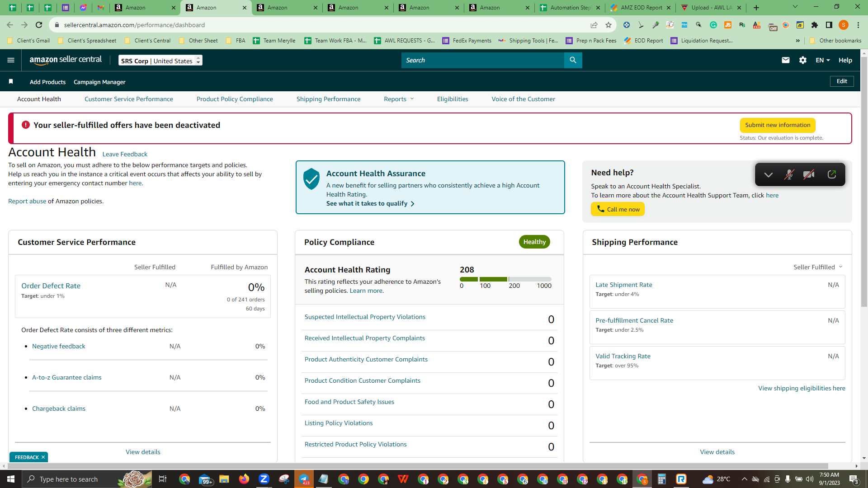
Task: Open the Chrome three-dot menu
Action: [x=859, y=25]
